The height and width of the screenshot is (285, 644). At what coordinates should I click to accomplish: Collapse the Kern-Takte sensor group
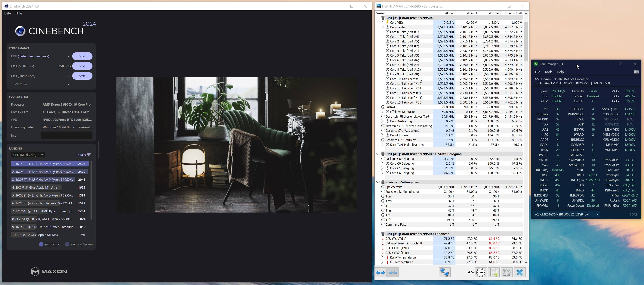(382, 27)
